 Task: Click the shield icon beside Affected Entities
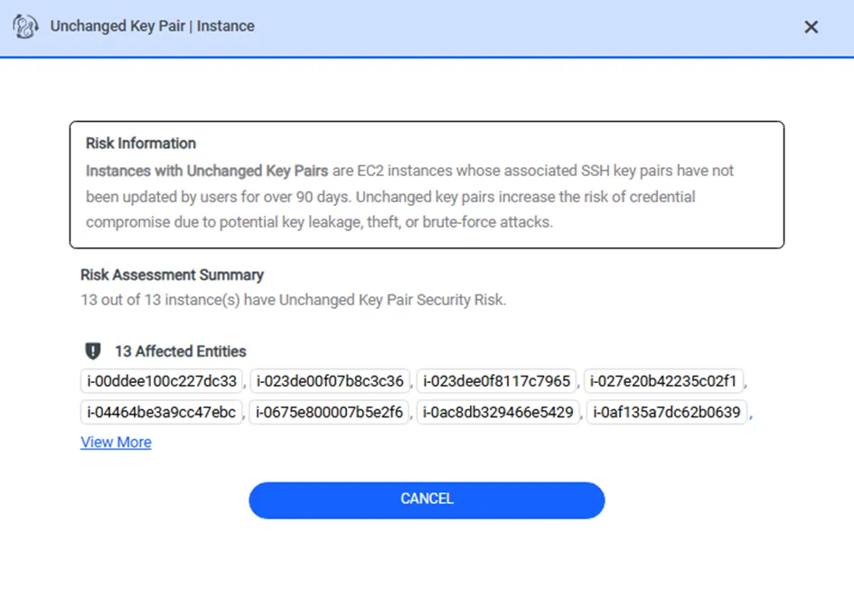[x=93, y=351]
